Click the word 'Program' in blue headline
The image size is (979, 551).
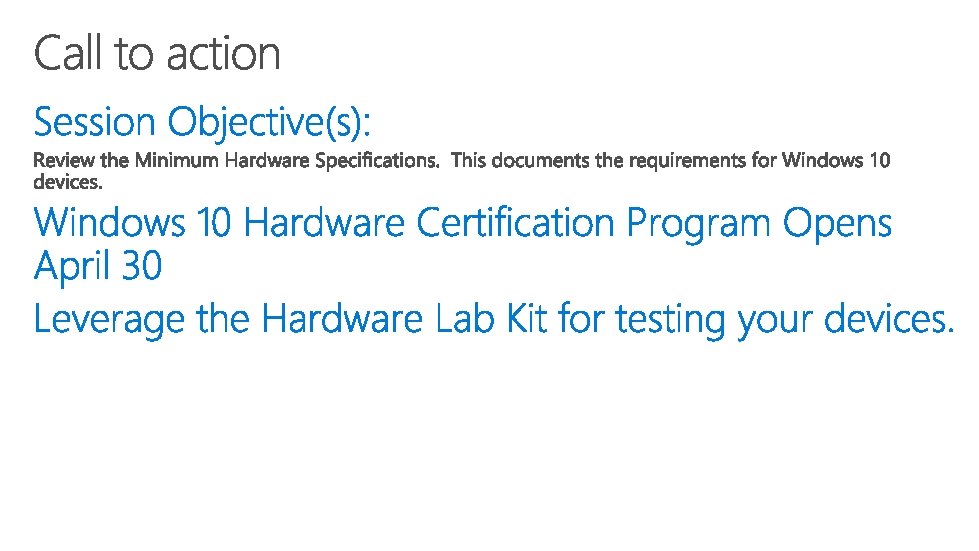pos(698,225)
